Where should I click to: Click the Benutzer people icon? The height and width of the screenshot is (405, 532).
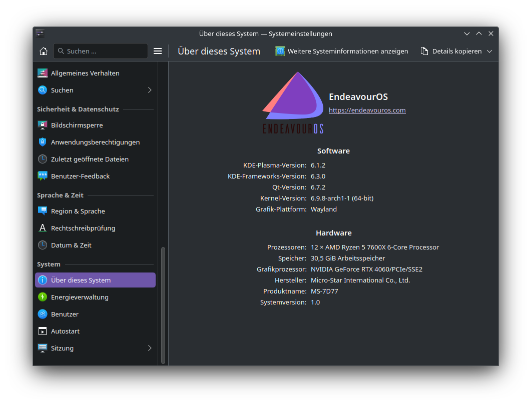coord(43,314)
